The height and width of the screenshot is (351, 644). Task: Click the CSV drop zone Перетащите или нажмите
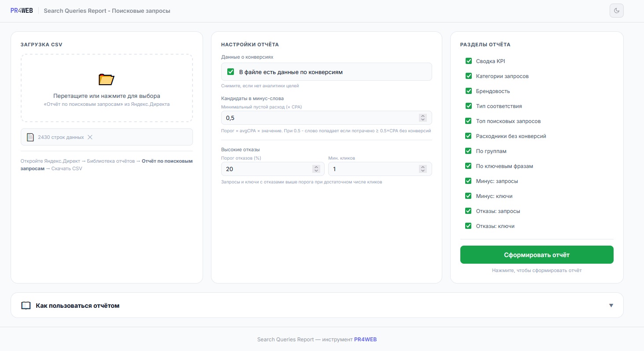[x=107, y=88]
